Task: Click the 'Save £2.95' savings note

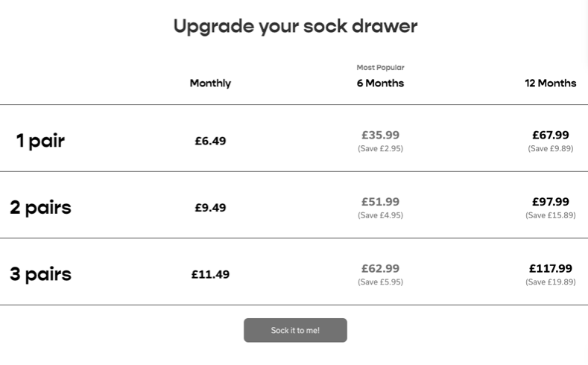Action: (x=380, y=149)
